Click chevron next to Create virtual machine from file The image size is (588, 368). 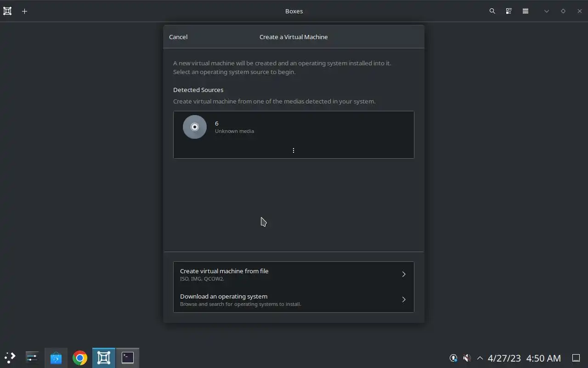[x=404, y=274]
